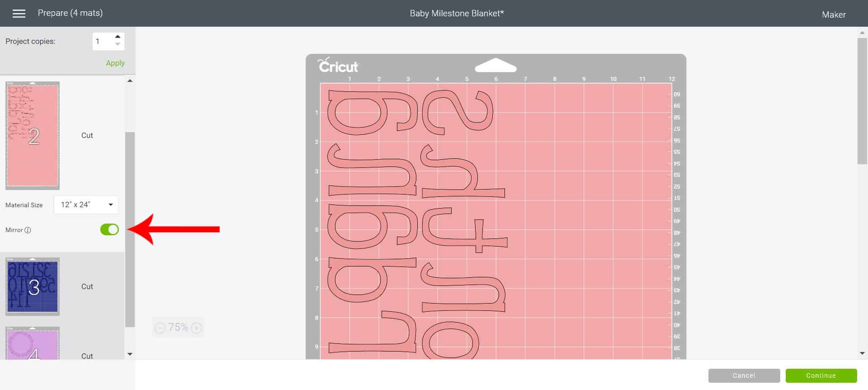The width and height of the screenshot is (868, 390).
Task: Decrease project copies with down arrow
Action: (118, 44)
